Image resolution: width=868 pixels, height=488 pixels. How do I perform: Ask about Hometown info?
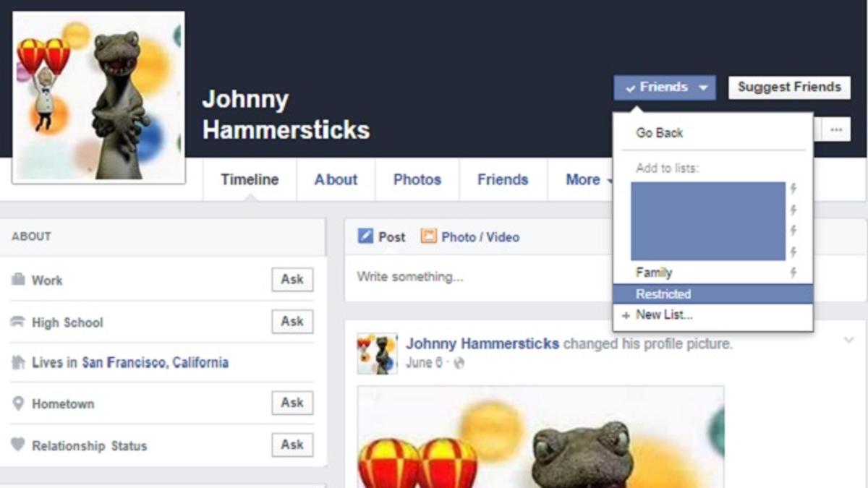[x=292, y=403]
